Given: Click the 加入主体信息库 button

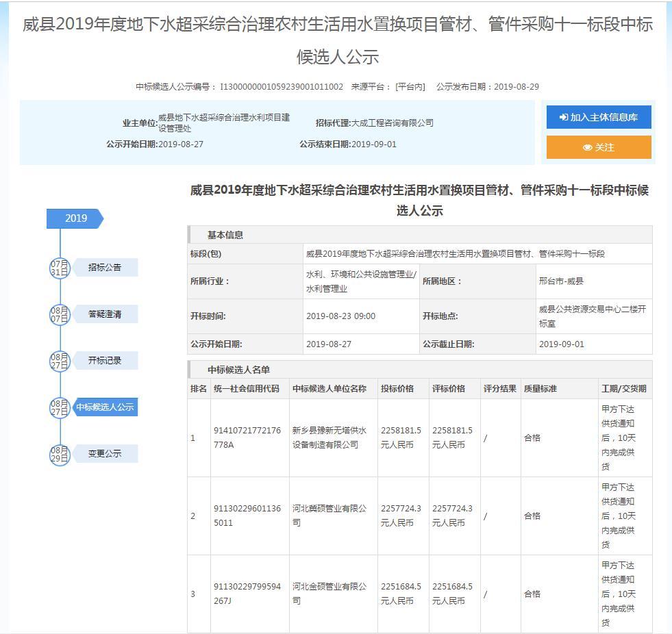Looking at the screenshot, I should [598, 117].
